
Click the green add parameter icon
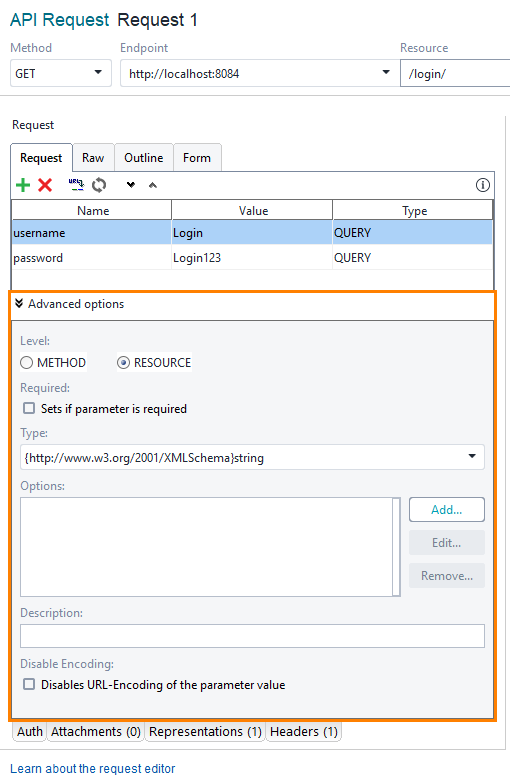click(23, 185)
